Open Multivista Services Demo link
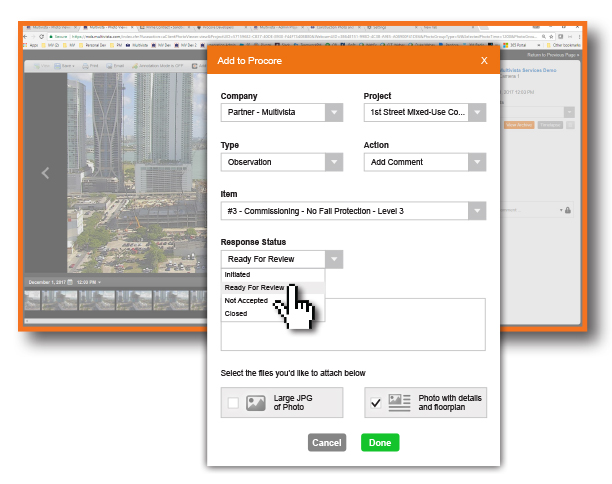612x484 pixels. click(x=528, y=70)
